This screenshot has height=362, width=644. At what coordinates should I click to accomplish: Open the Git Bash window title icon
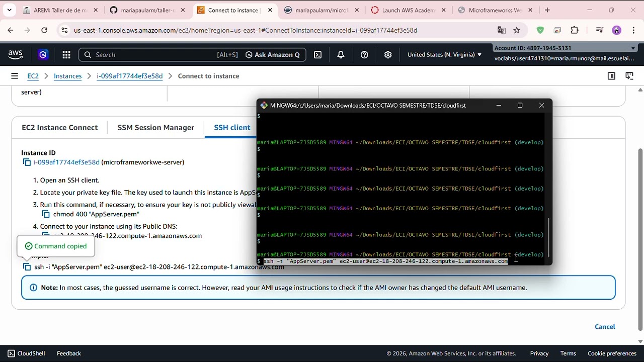coord(264,106)
